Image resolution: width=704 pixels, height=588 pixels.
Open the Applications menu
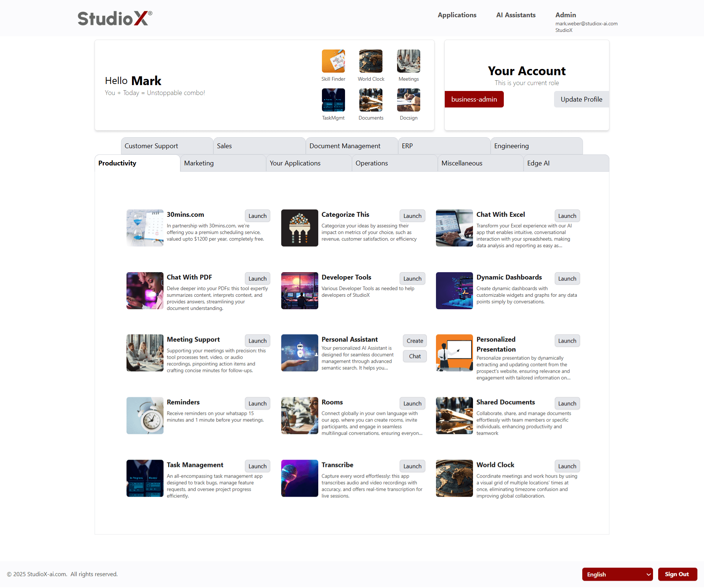point(457,15)
